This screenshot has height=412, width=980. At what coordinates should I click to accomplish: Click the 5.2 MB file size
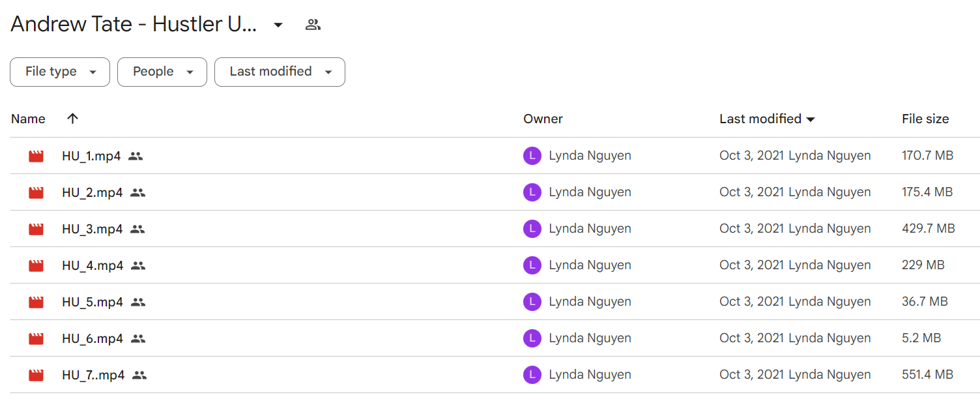pyautogui.click(x=921, y=338)
